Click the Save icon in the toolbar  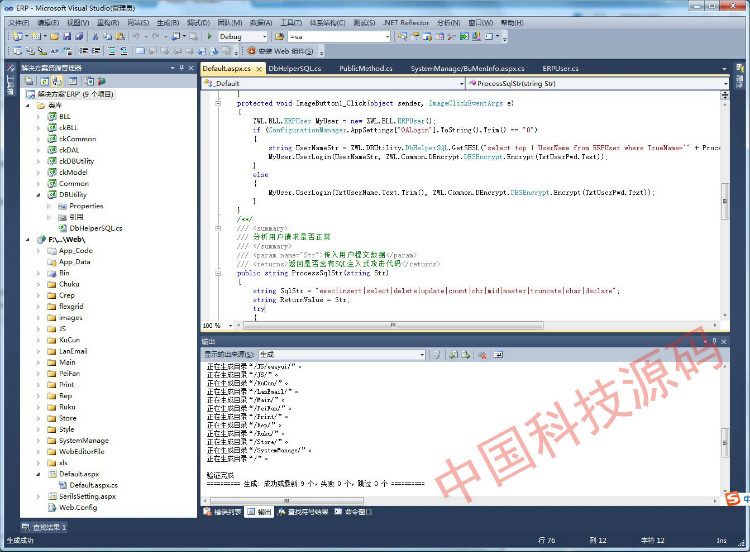[66, 36]
